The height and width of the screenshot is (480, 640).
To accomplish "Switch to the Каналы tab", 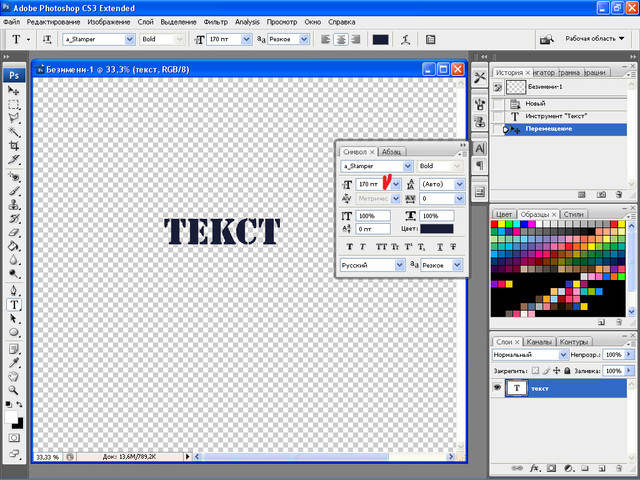I will pyautogui.click(x=538, y=342).
